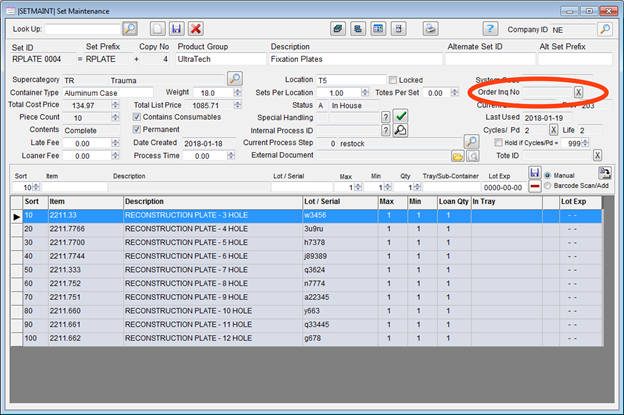
Task: Uncheck the Contains Consumables checkbox
Action: (x=138, y=117)
